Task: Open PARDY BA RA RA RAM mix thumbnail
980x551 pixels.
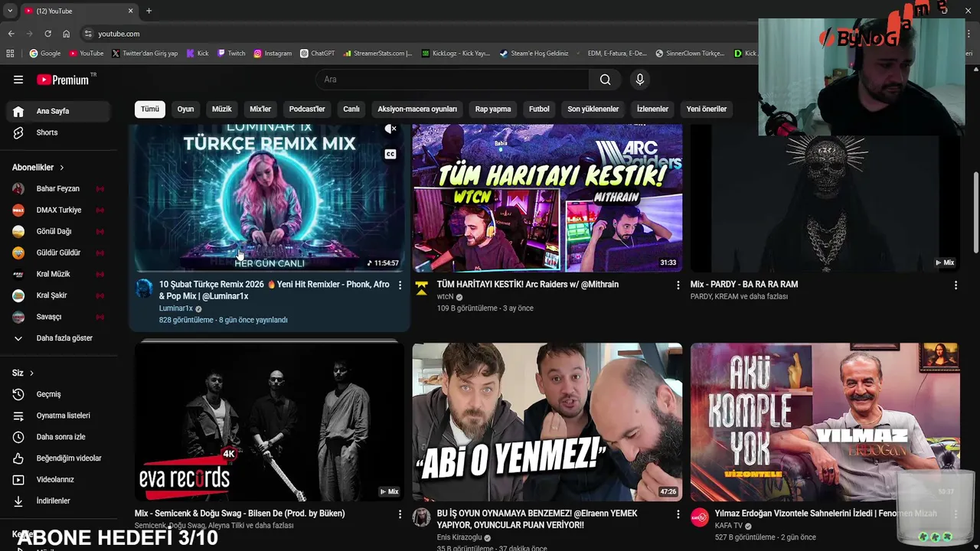Action: (x=825, y=198)
